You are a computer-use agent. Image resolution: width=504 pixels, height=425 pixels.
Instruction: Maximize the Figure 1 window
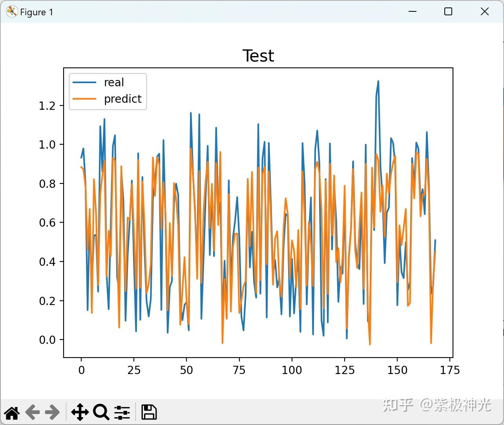[x=448, y=12]
